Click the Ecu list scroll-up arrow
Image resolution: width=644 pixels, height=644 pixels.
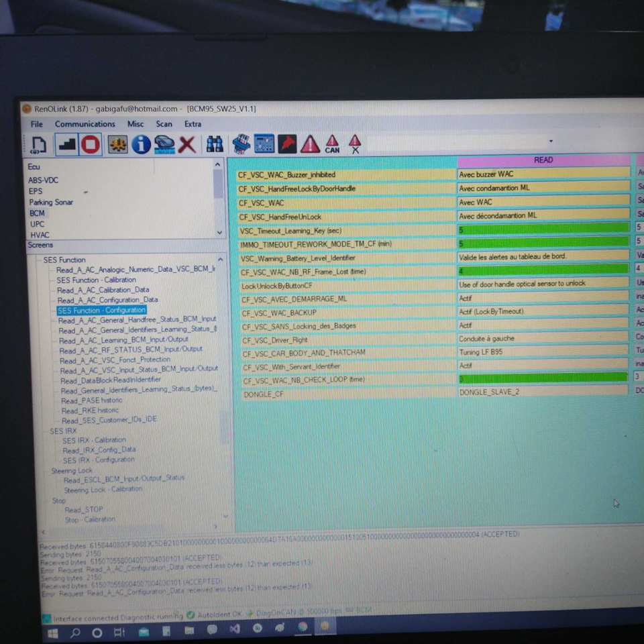click(x=217, y=165)
